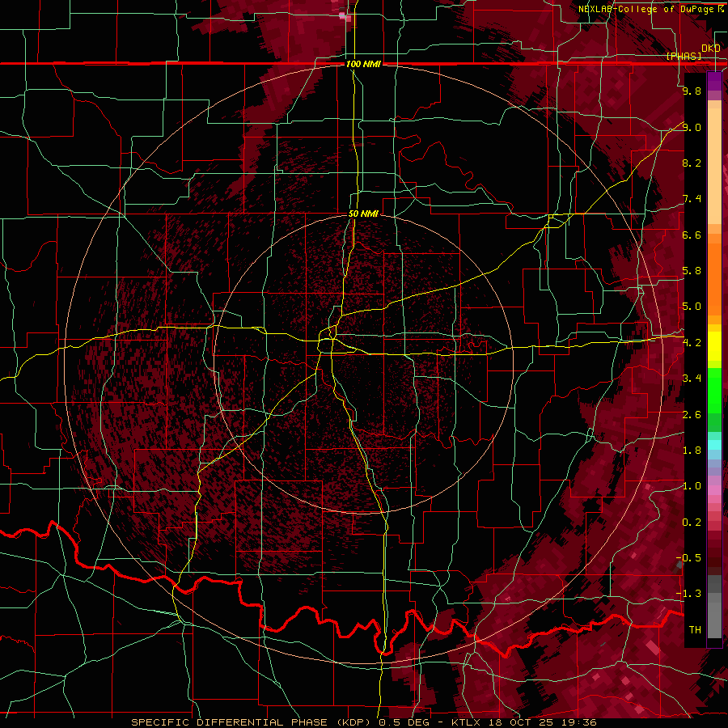Viewport: 728px width, 728px height.
Task: Click the 9.0 value on color scale
Action: click(692, 127)
